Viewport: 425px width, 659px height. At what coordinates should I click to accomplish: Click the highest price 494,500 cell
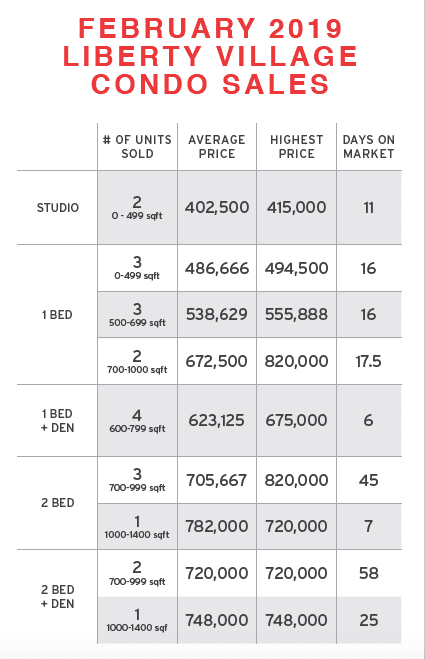tap(296, 268)
